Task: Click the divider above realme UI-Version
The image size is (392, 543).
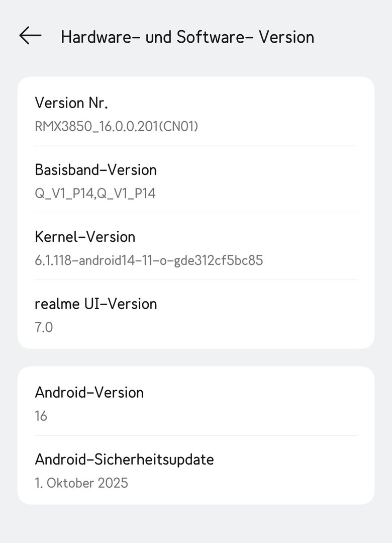Action: click(196, 280)
